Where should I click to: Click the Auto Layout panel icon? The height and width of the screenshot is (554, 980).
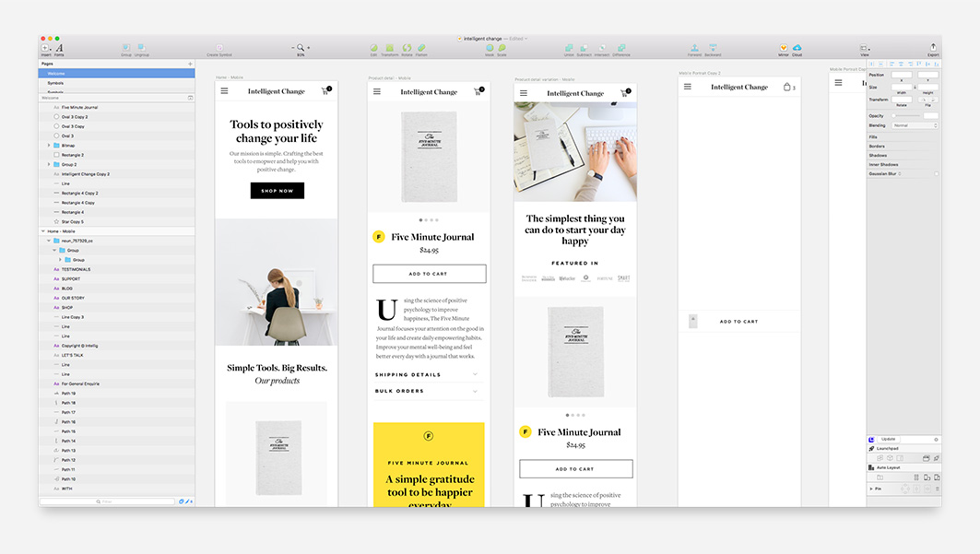click(x=871, y=467)
